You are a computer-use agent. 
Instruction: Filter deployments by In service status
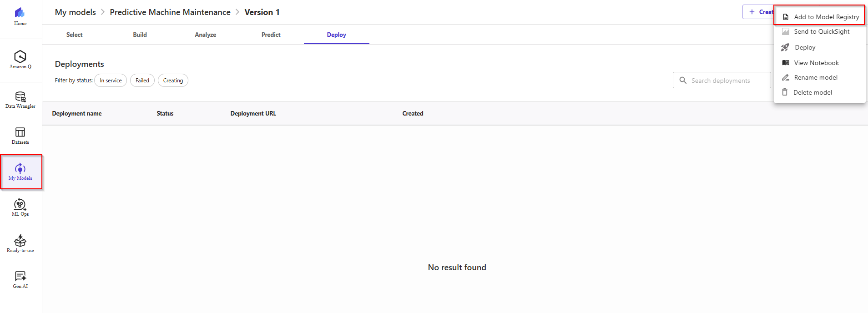click(x=111, y=81)
